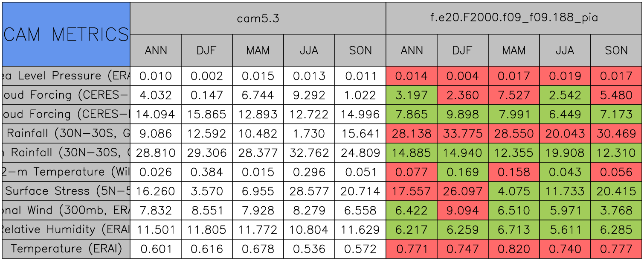Select the Zonal Wind (300mb) row label
Viewport: 644px width, 261px height.
[66, 210]
